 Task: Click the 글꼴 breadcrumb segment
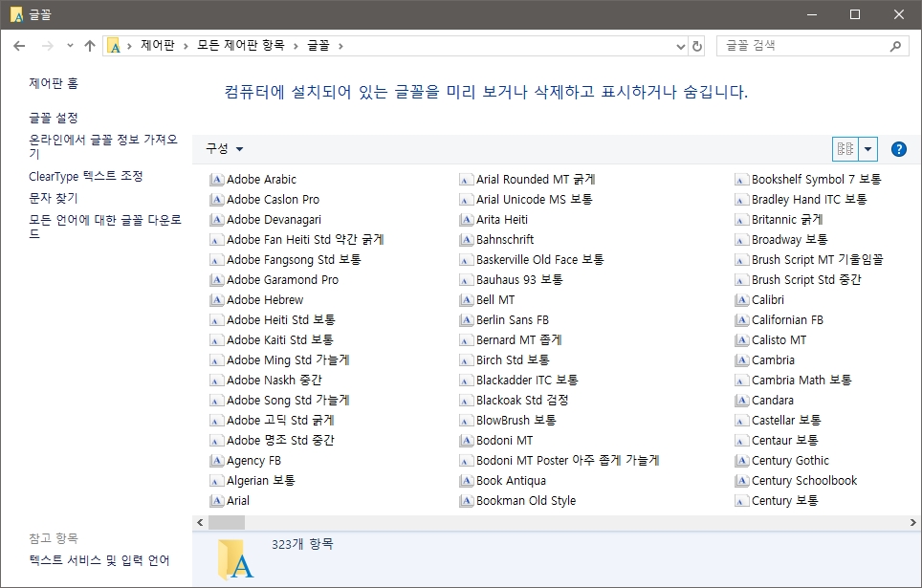318,45
